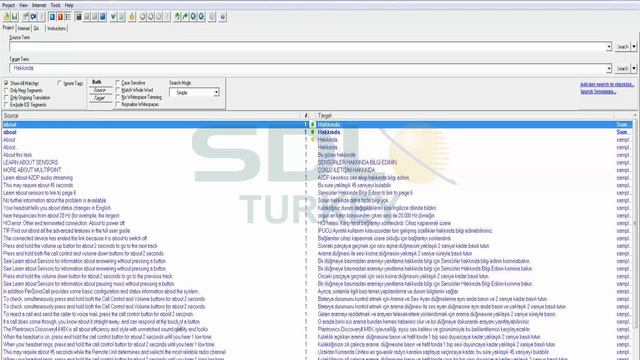Open the Search Mode dropdown
Image resolution: width=640 pixels, height=360 pixels.
pyautogui.click(x=194, y=93)
